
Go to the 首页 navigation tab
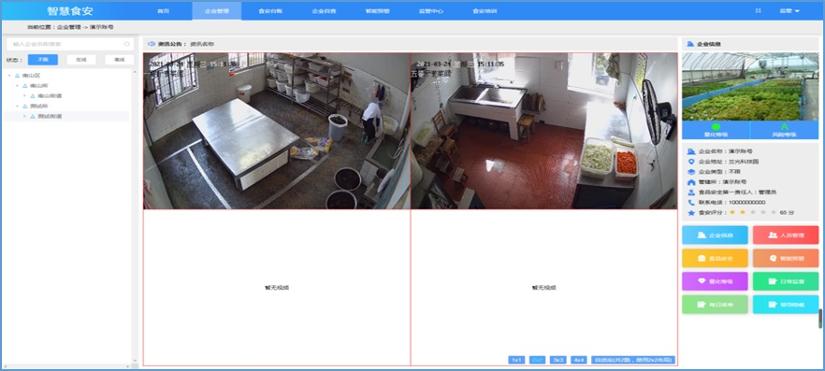coord(163,11)
